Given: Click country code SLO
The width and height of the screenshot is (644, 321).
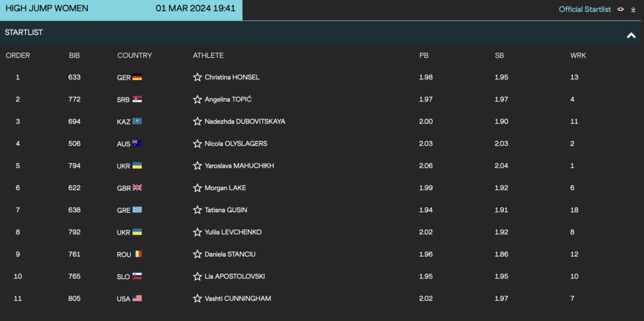Looking at the screenshot, I should click(x=124, y=276).
